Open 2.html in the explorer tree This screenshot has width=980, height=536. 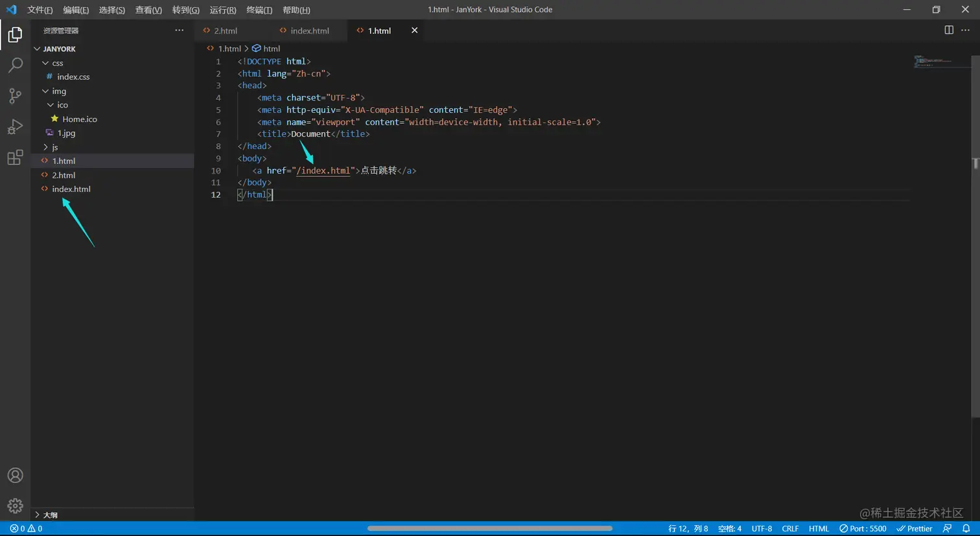64,176
